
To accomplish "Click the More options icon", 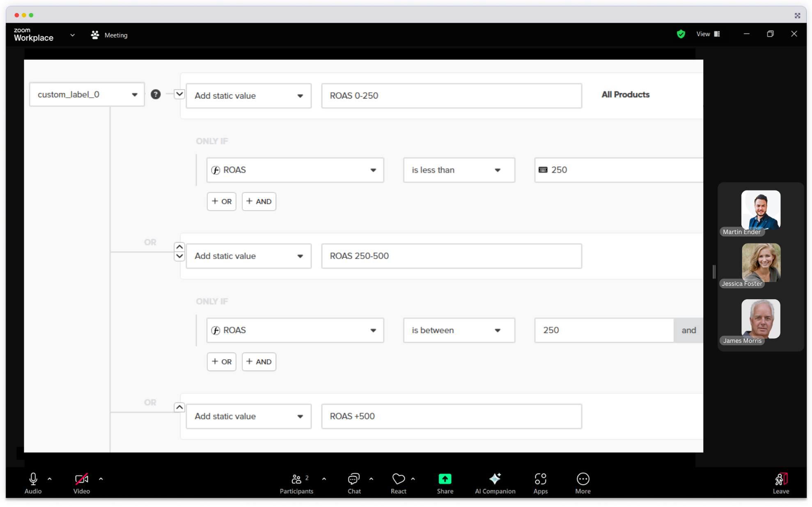I will click(583, 479).
